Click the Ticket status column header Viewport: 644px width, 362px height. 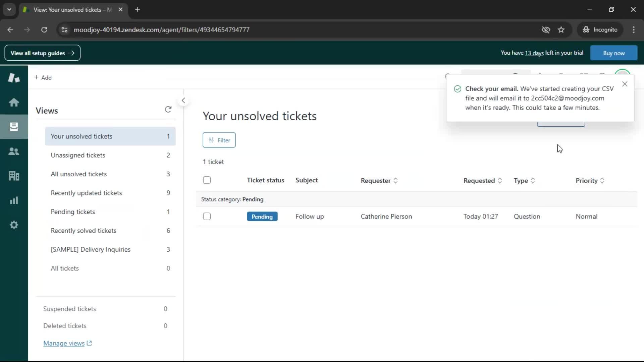[265, 180]
